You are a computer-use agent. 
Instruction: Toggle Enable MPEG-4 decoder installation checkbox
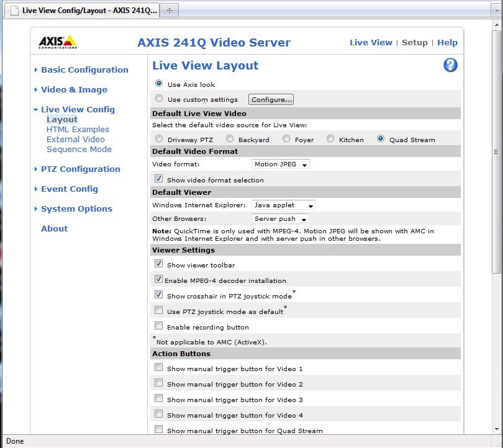tap(158, 279)
